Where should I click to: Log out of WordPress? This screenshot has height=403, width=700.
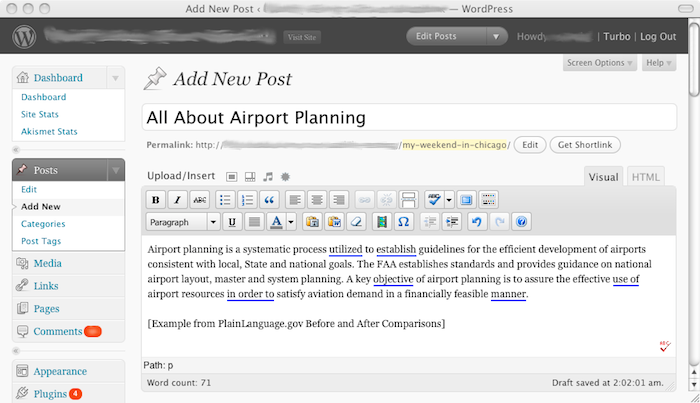pyautogui.click(x=658, y=37)
